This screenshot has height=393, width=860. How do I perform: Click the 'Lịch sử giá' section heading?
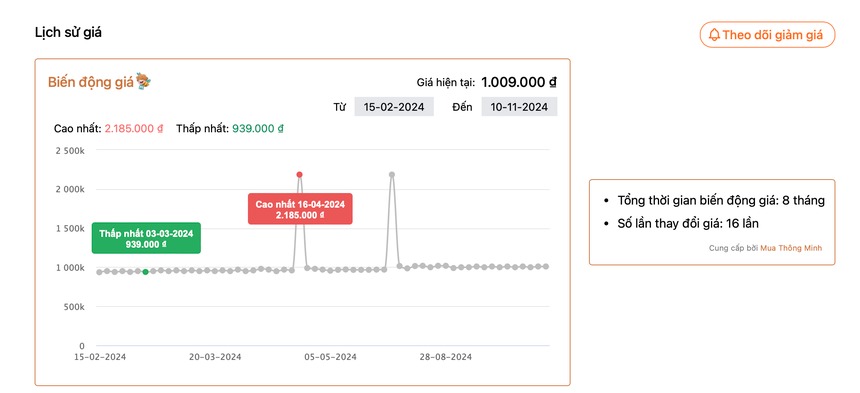coord(69,32)
